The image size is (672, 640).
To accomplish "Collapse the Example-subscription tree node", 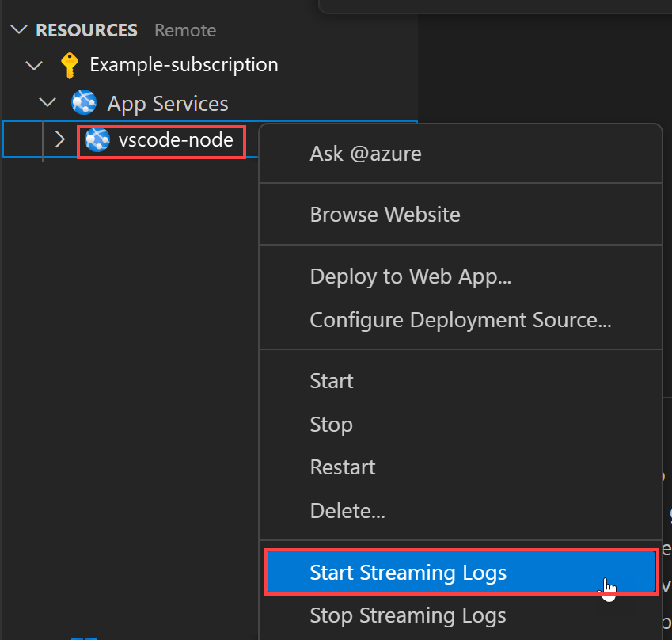I will (x=33, y=65).
